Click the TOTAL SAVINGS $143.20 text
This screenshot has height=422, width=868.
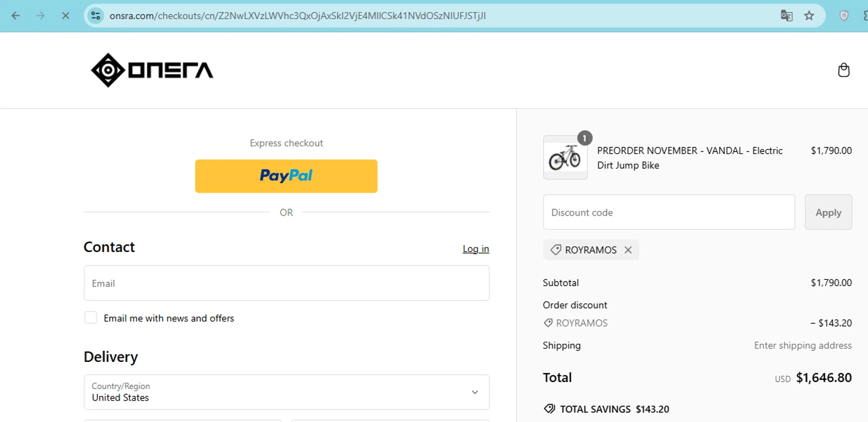pos(615,409)
